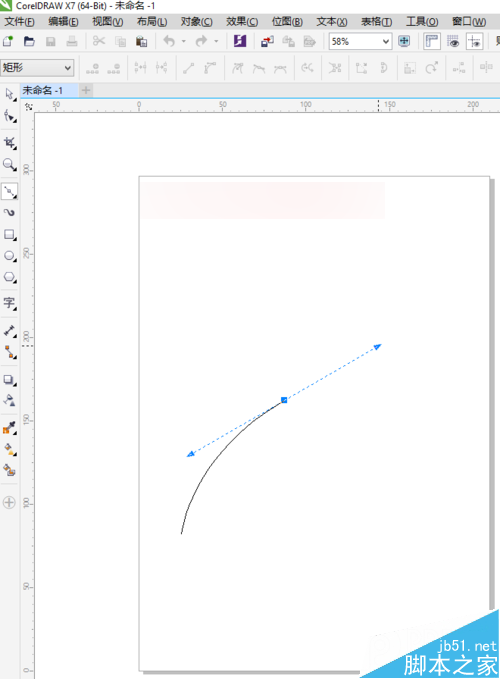Click the Convert to Line button
Viewport: 500px width, 679px height.
pos(188,68)
